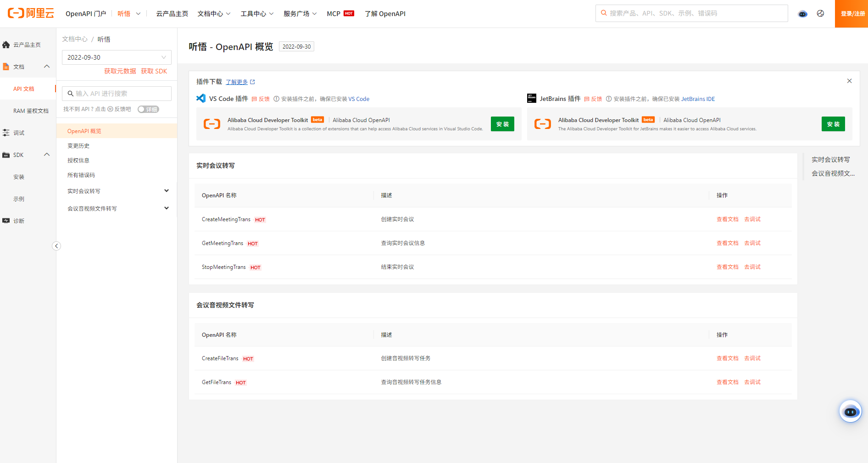Open the 2022-09-30 version dropdown
The image size is (868, 463).
[117, 57]
